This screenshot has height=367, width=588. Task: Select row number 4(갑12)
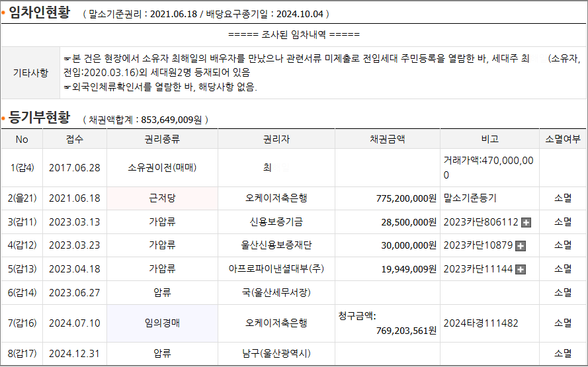pos(22,245)
